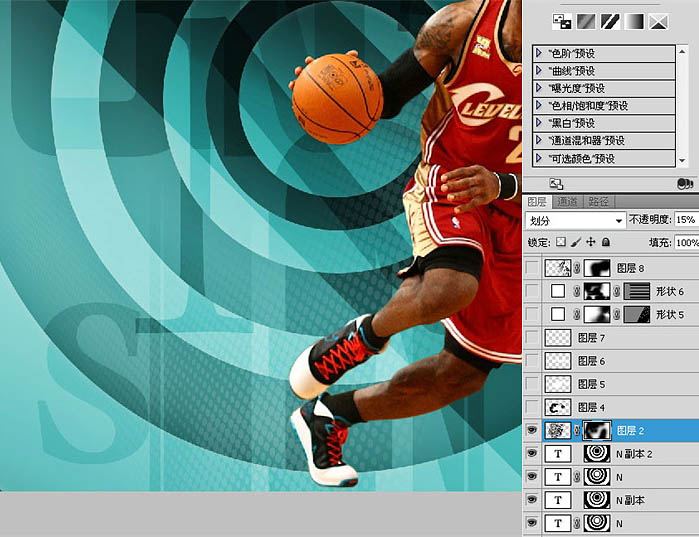The height and width of the screenshot is (537, 699).
Task: Click the mask link icon on 图层 2
Action: pyautogui.click(x=577, y=430)
